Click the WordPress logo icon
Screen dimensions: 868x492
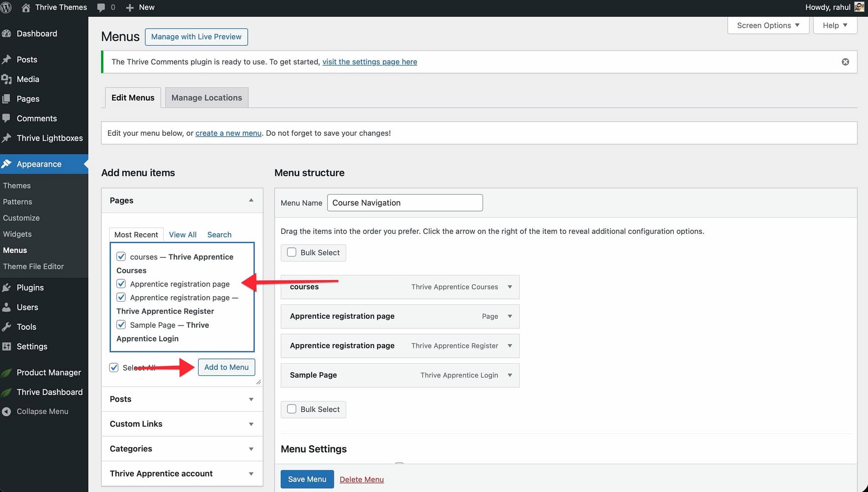[x=6, y=7]
